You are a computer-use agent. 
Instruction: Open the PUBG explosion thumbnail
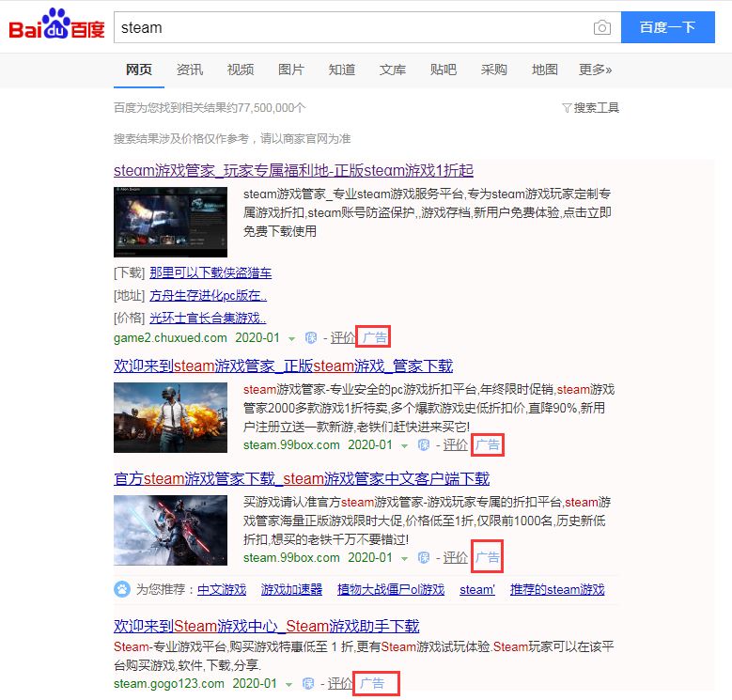click(170, 418)
